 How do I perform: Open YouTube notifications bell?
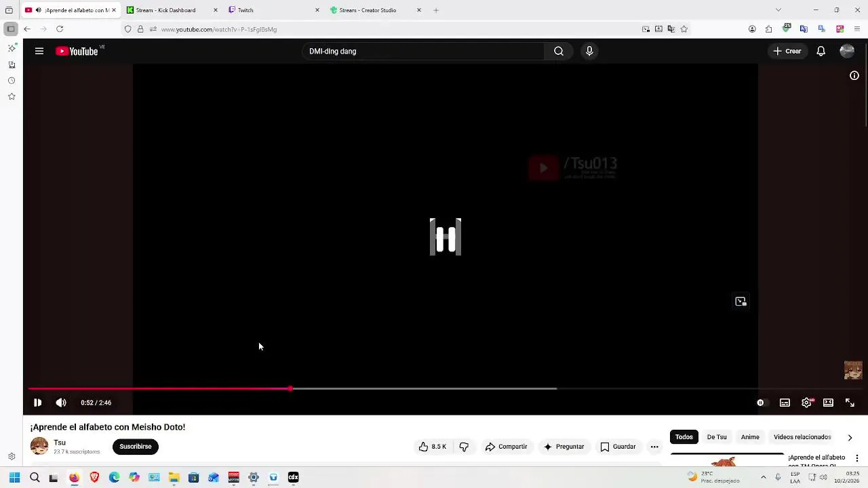pos(821,51)
